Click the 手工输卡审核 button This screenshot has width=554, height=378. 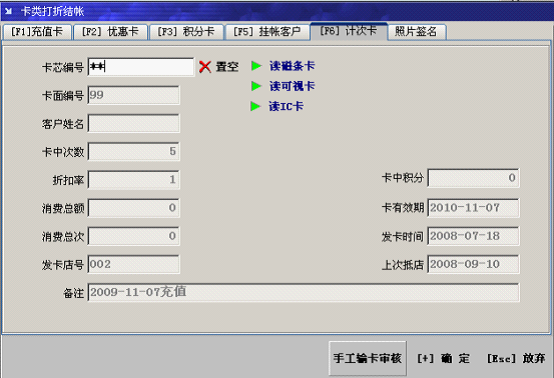coord(367,358)
